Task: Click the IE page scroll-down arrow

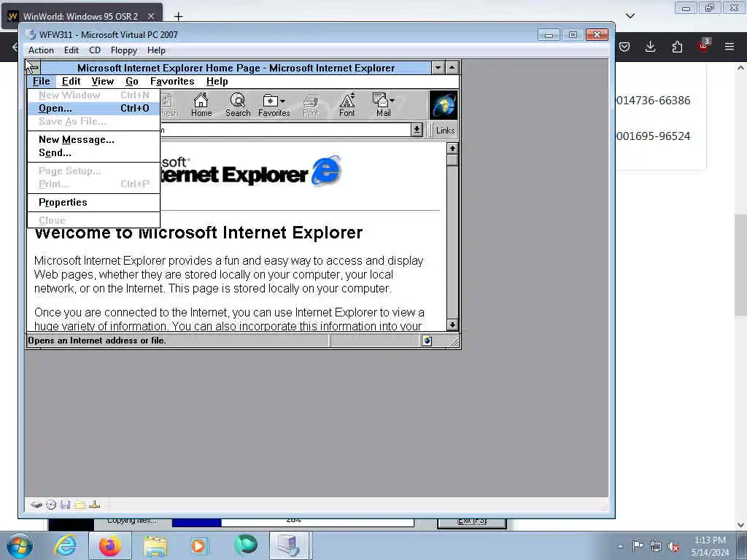Action: point(452,324)
